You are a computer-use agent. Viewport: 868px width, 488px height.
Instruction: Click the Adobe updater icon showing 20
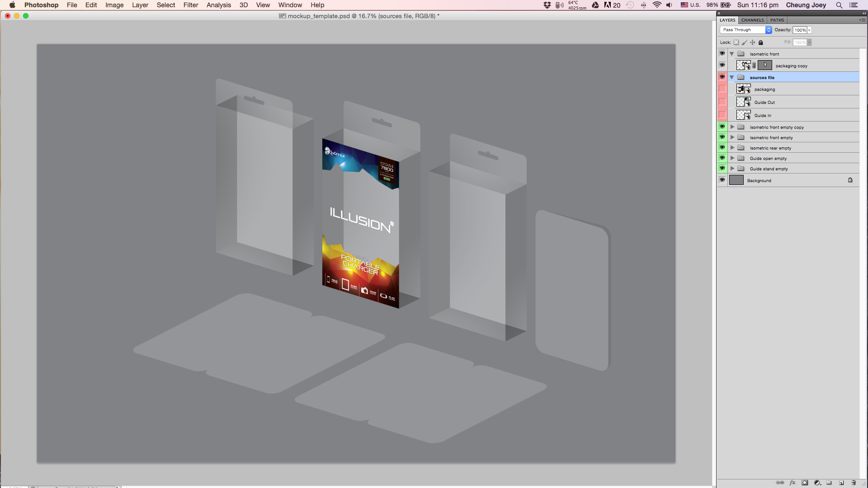[x=612, y=5]
